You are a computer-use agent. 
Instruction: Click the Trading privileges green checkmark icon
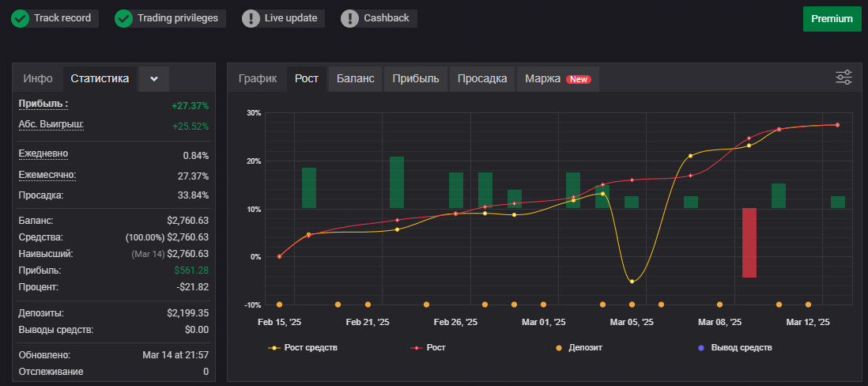pyautogui.click(x=123, y=18)
